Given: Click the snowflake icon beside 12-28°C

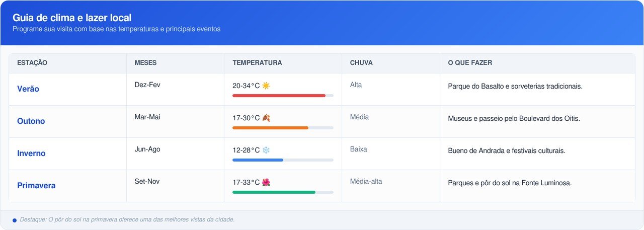Looking at the screenshot, I should tap(266, 150).
